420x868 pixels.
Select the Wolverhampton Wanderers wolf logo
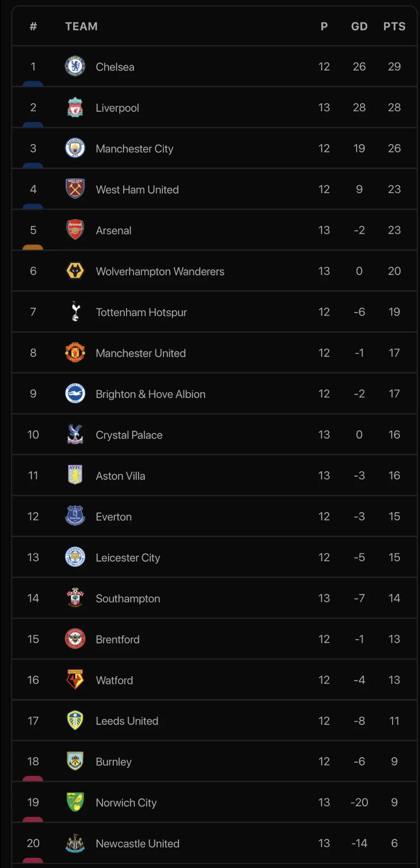coord(75,271)
